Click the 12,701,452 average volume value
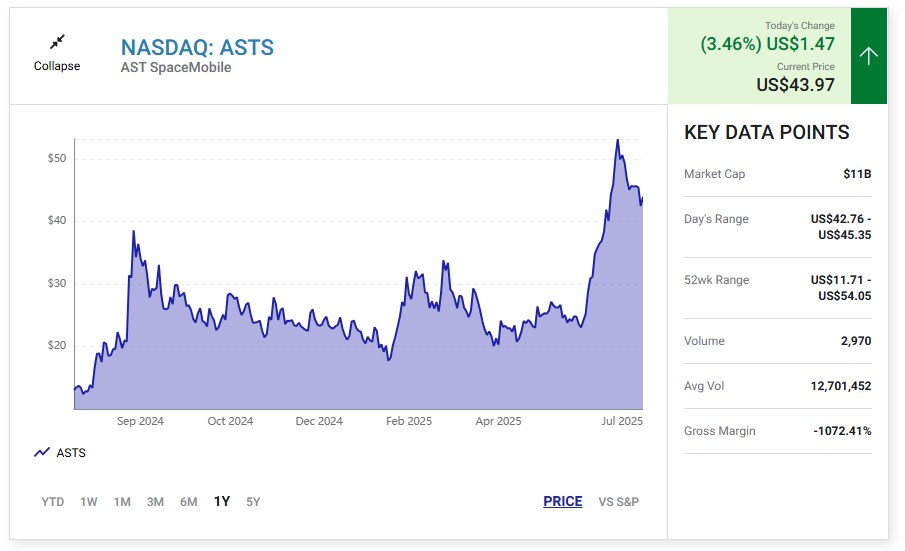 coord(841,386)
